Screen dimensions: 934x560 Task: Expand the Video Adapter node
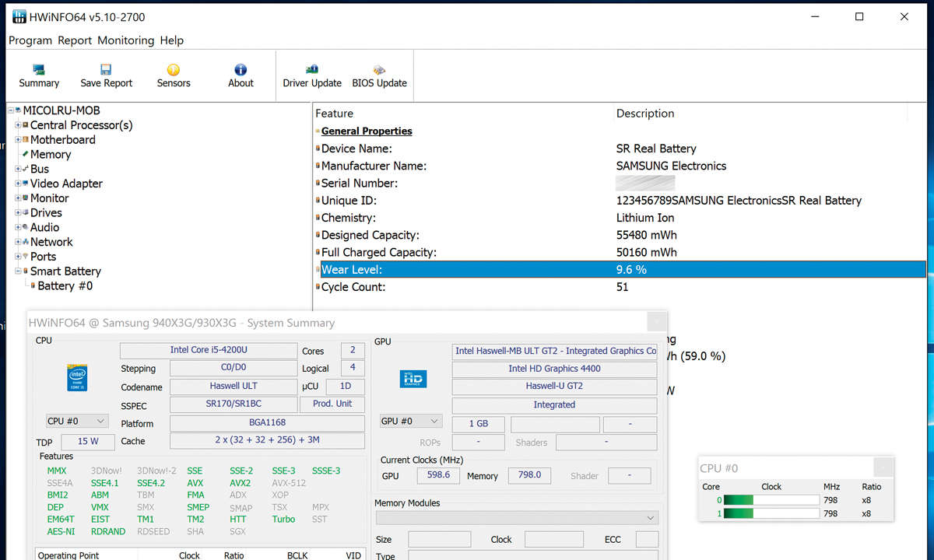coord(18,184)
